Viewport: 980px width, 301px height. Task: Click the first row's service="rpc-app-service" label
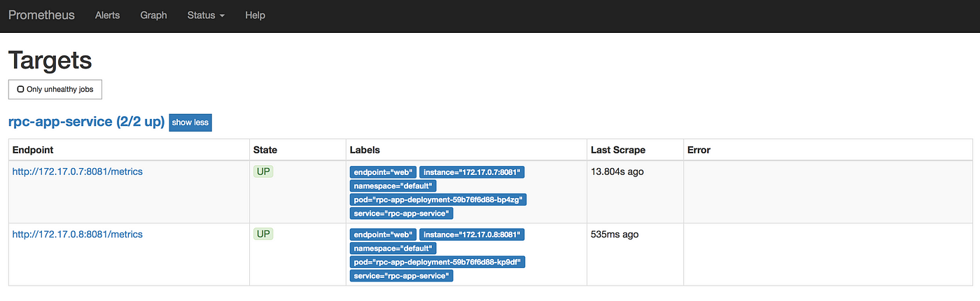(x=402, y=213)
